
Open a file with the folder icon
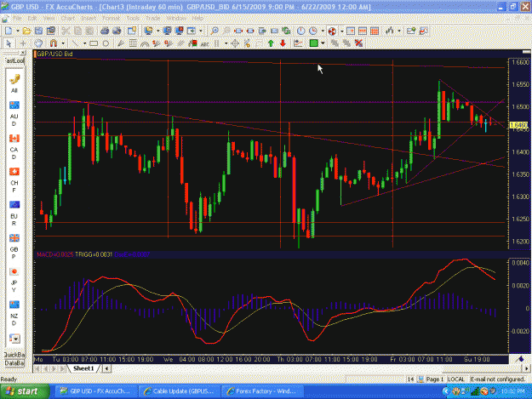tap(26, 31)
